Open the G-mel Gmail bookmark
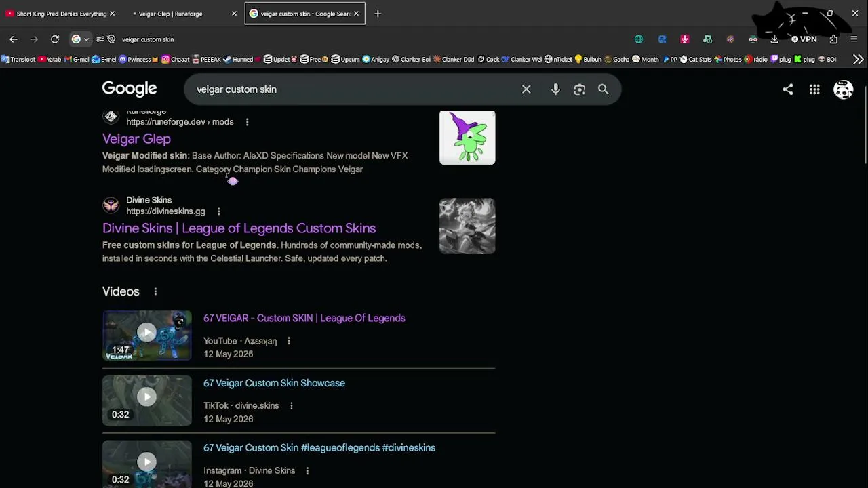Screen dimensions: 868x488 77,60
